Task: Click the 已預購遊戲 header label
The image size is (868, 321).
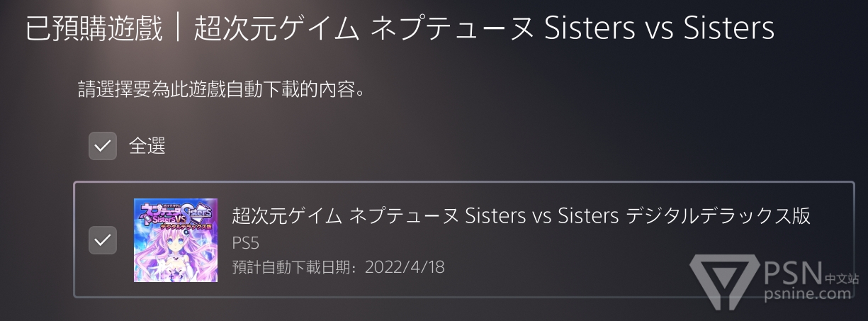Action: [94, 28]
